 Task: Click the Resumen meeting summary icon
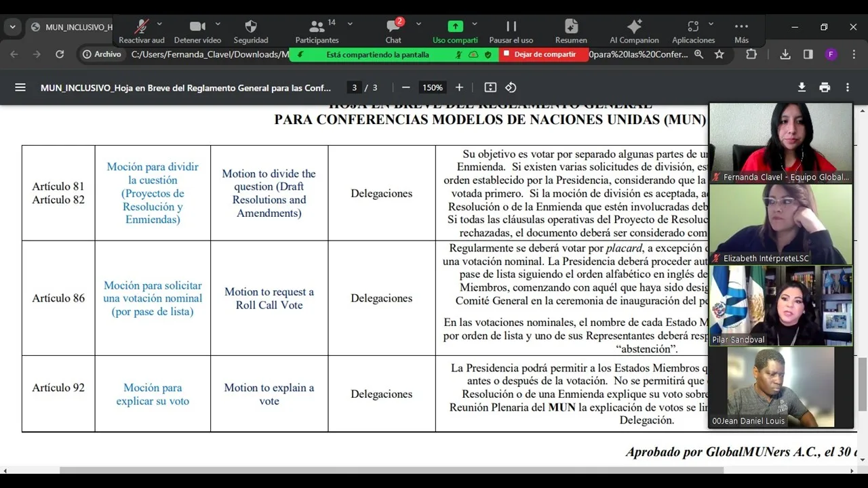571,27
